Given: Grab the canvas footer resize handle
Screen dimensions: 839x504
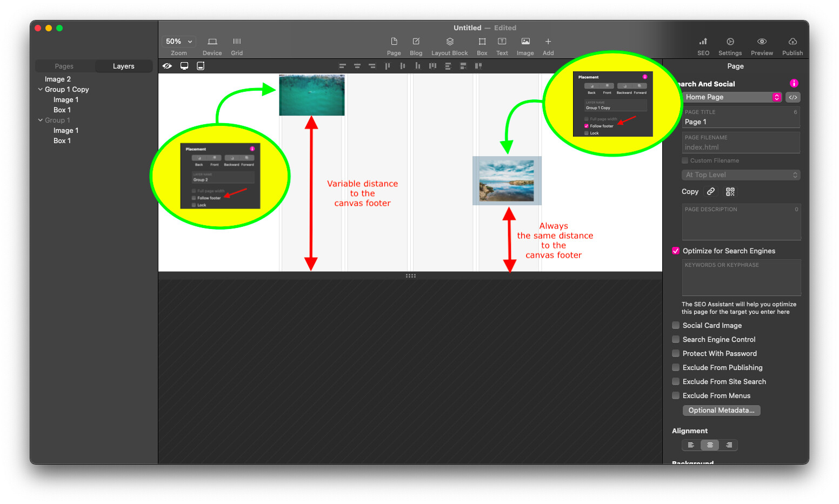Looking at the screenshot, I should (x=410, y=275).
